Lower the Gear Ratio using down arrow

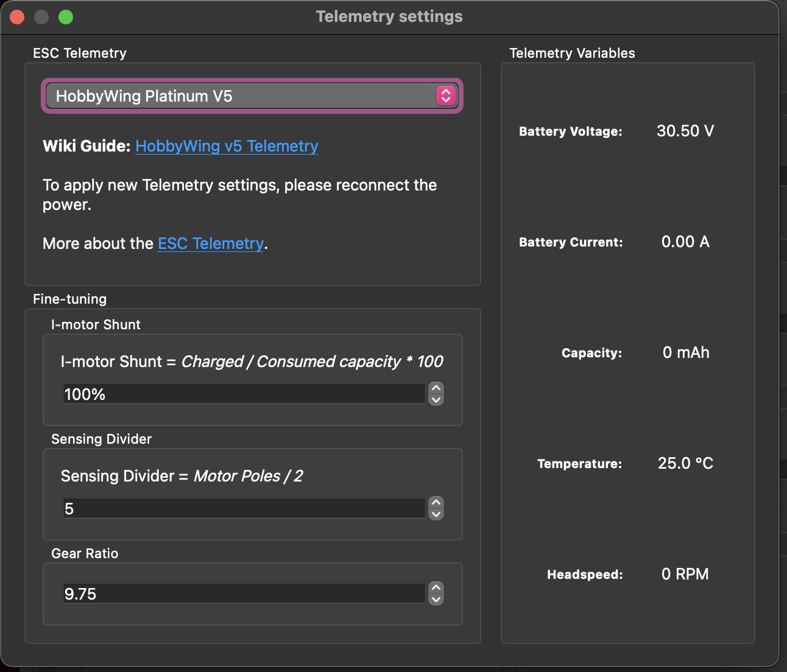point(436,600)
